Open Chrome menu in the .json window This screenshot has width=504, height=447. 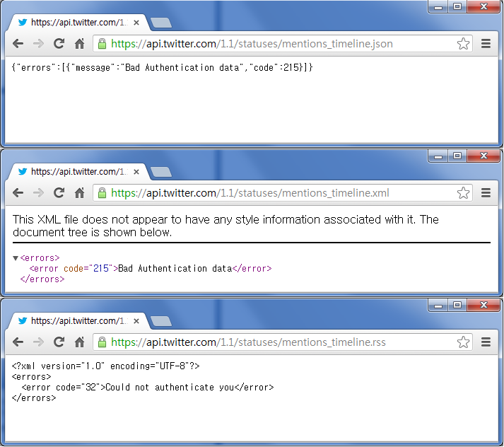coord(486,43)
